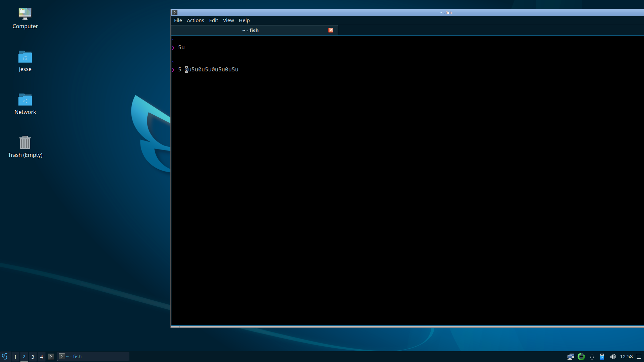Select the '~ - fish' terminal tab
This screenshot has width=644, height=362.
click(254, 30)
